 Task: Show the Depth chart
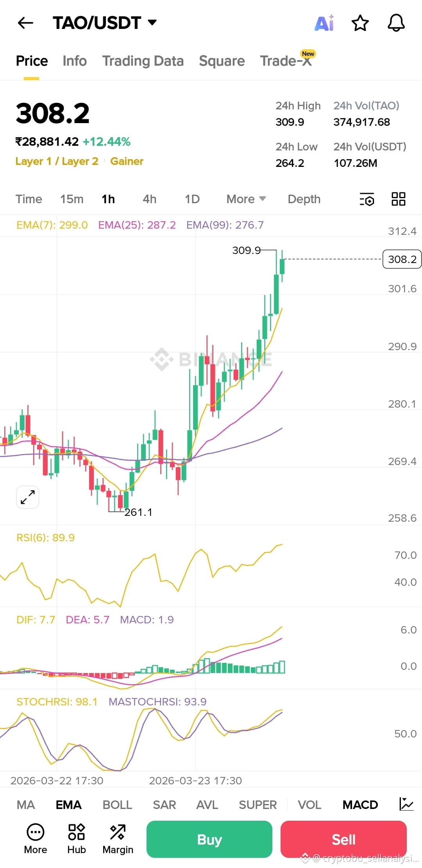(304, 199)
